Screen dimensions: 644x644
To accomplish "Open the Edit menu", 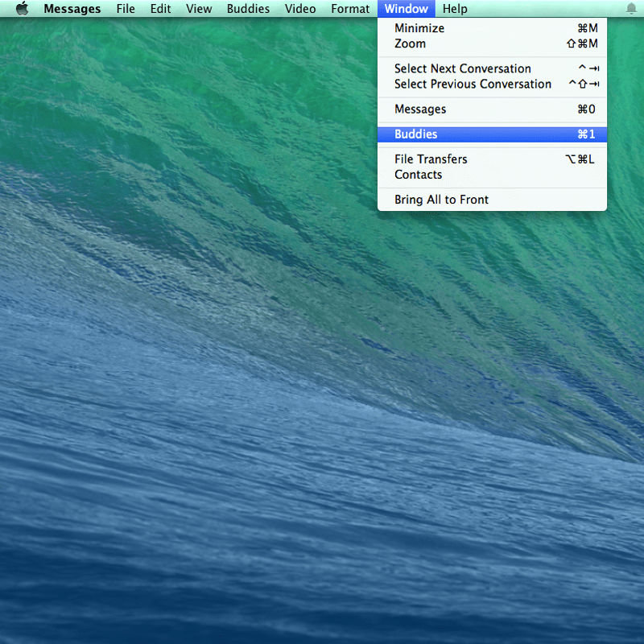I will pos(160,9).
